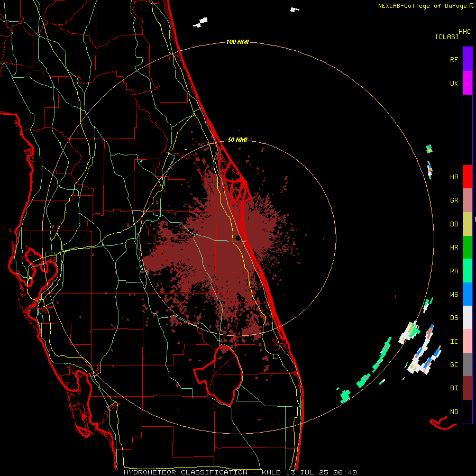Click the HYDROMETEOR CLASSIFICATION title text
476x476 pixels.
[x=185, y=472]
